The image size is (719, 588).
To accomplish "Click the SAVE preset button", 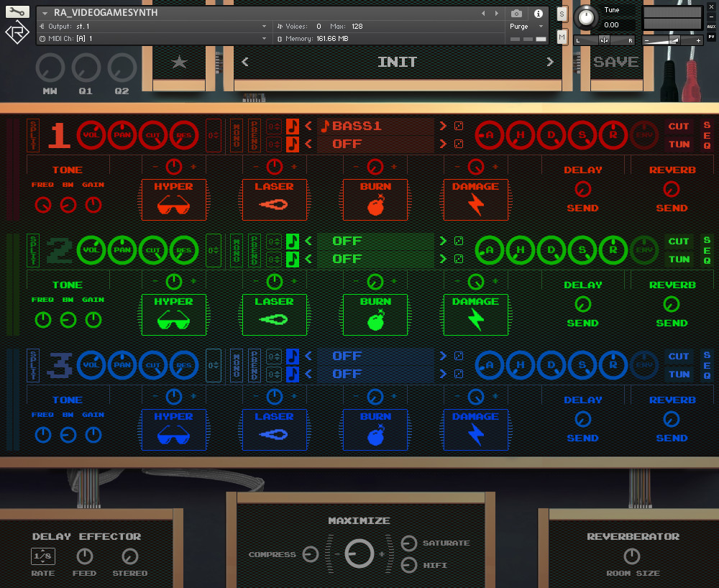I will point(616,62).
